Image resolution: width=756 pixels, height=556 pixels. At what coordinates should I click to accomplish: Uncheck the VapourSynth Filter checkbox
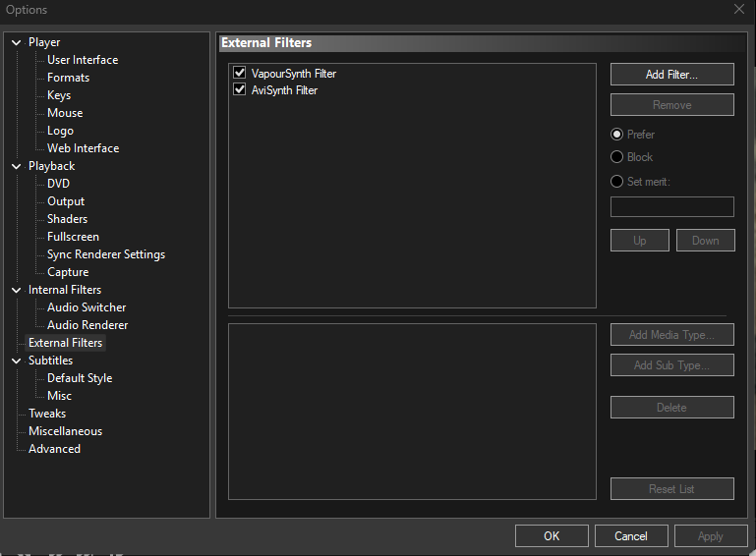click(x=239, y=74)
